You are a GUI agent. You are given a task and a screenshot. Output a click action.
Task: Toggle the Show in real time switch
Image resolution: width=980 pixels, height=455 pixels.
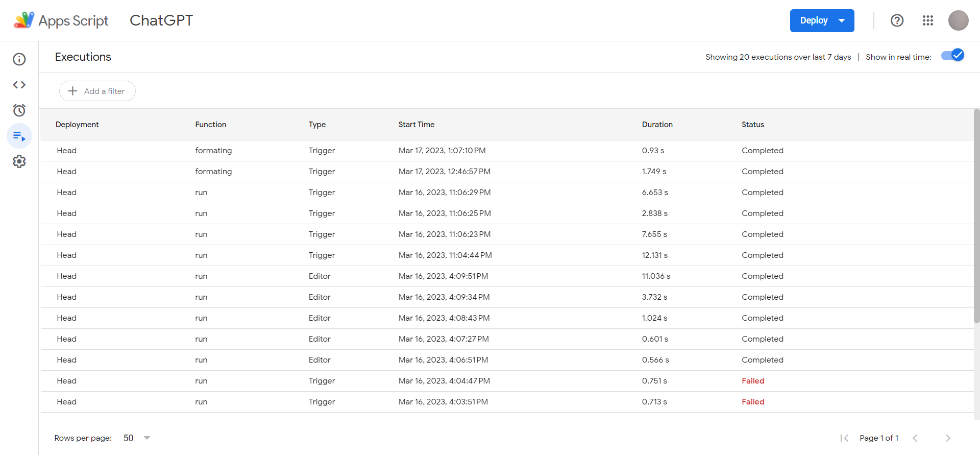pos(952,56)
